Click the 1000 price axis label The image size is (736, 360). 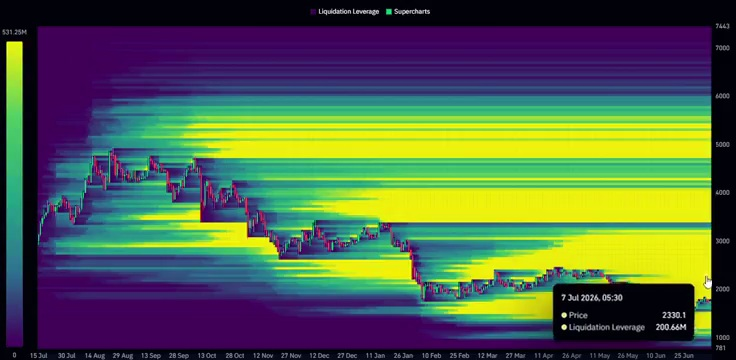[722, 337]
